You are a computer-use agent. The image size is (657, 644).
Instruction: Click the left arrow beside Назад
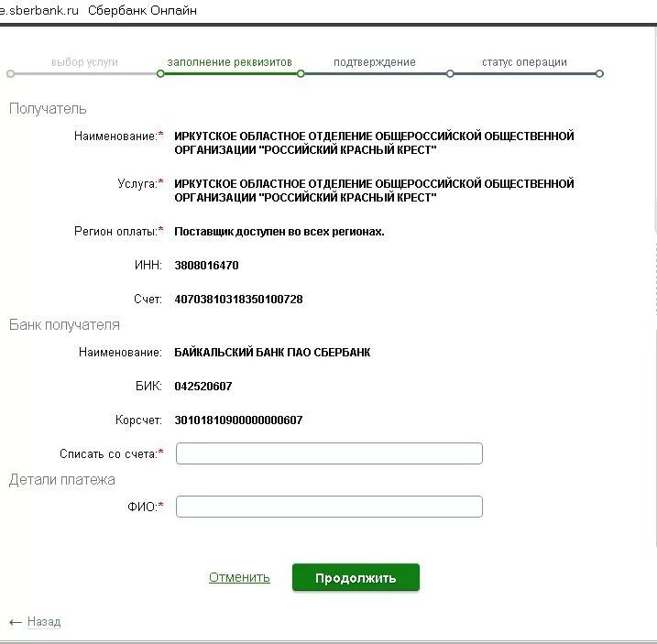pyautogui.click(x=16, y=622)
